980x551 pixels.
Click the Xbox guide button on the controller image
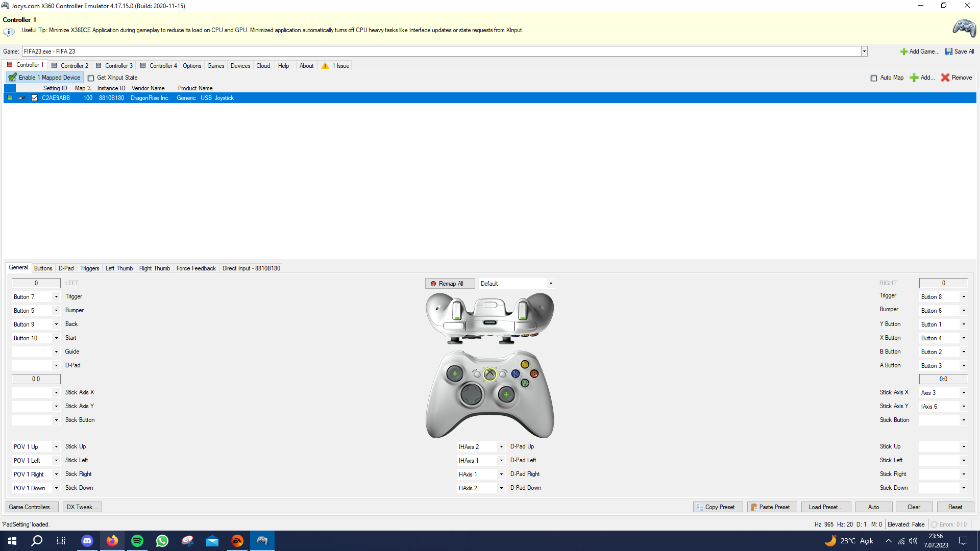489,375
